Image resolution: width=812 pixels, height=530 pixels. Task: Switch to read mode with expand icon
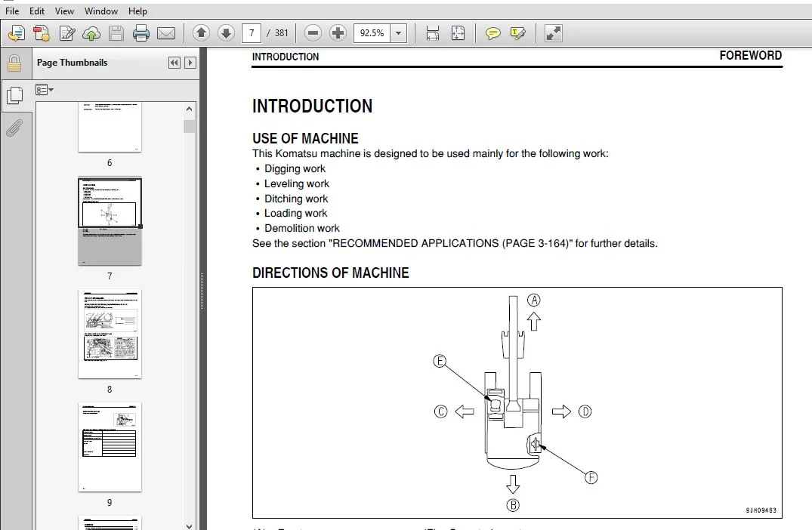(553, 33)
